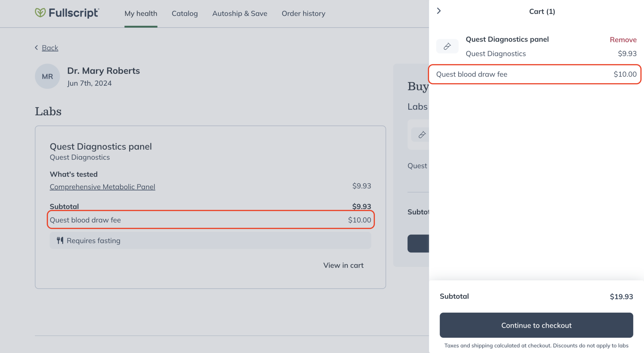Viewport: 644px width, 353px height.
Task: Open the My health tab
Action: (x=141, y=14)
